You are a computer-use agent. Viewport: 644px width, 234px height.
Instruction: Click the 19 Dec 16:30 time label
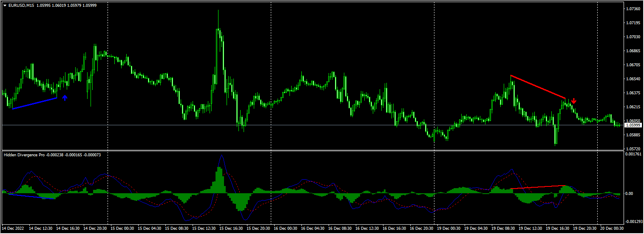point(558,228)
